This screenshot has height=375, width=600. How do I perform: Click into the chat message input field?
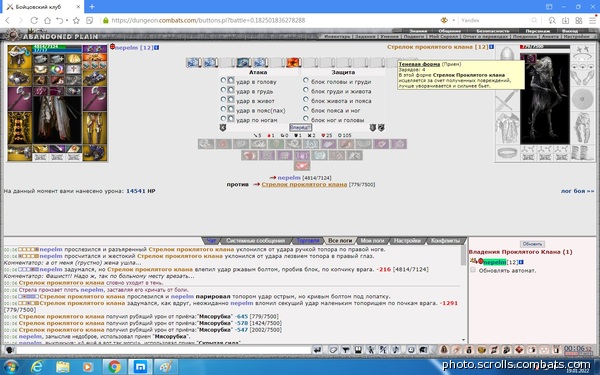[164, 350]
